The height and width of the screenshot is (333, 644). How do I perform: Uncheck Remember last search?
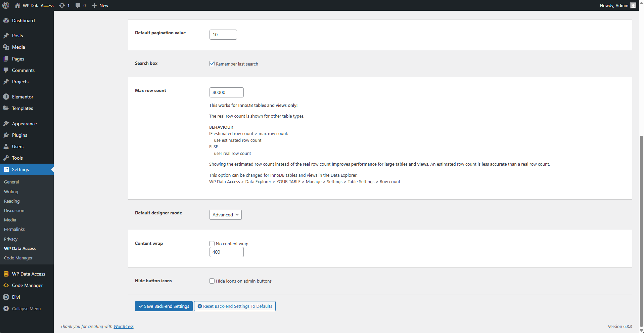point(212,64)
